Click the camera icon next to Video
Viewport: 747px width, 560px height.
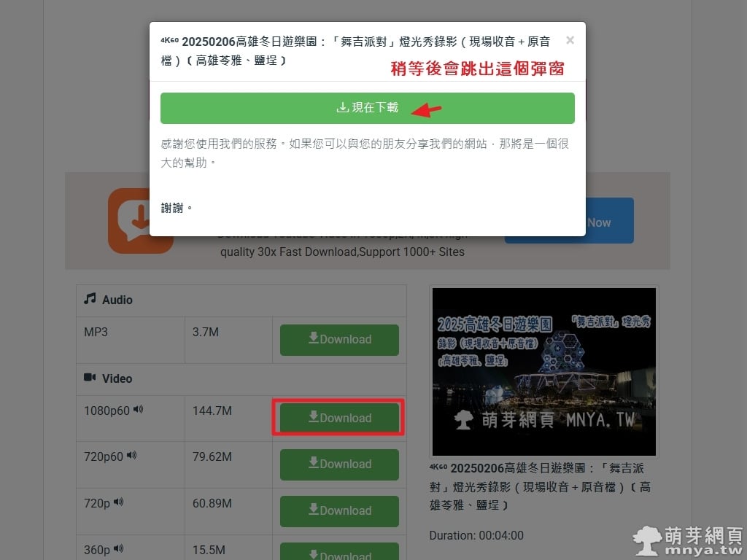click(90, 378)
